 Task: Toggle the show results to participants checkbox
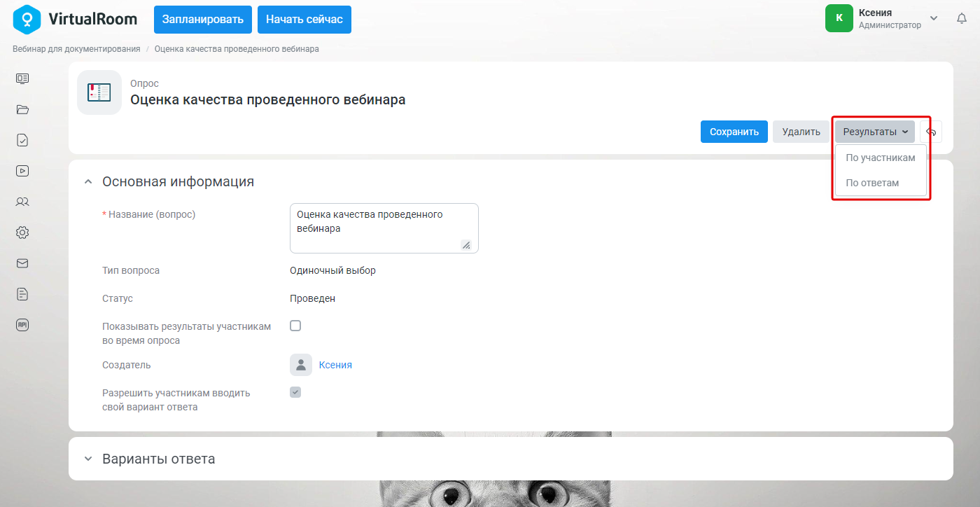(x=295, y=326)
